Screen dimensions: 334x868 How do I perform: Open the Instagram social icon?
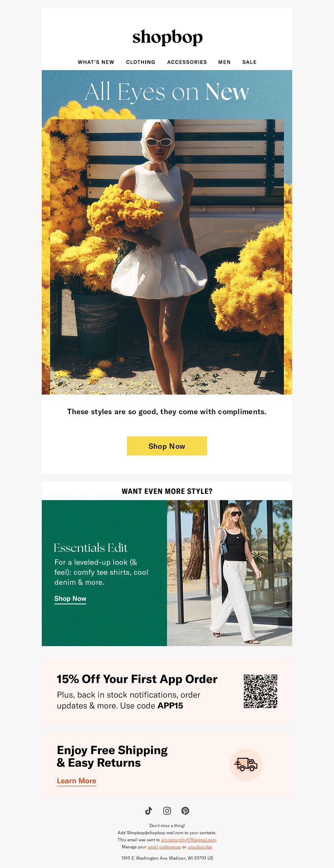167,810
